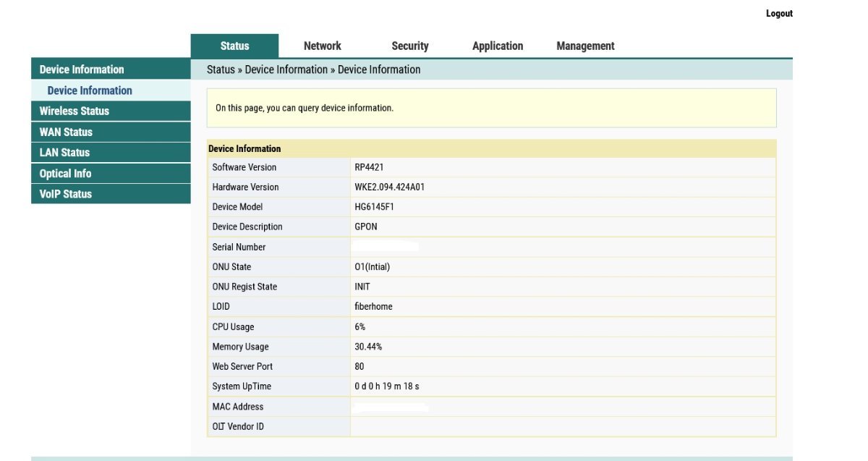Click the software version value RP4421
The width and height of the screenshot is (868, 461).
(x=369, y=167)
